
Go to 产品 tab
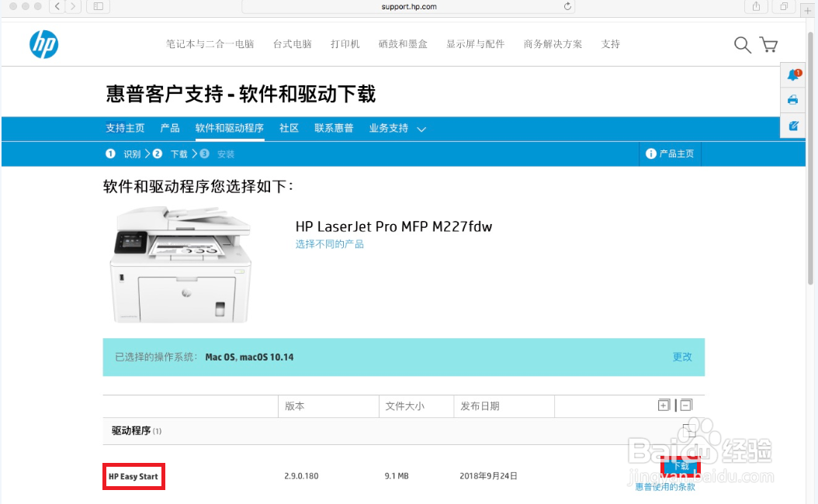point(170,128)
